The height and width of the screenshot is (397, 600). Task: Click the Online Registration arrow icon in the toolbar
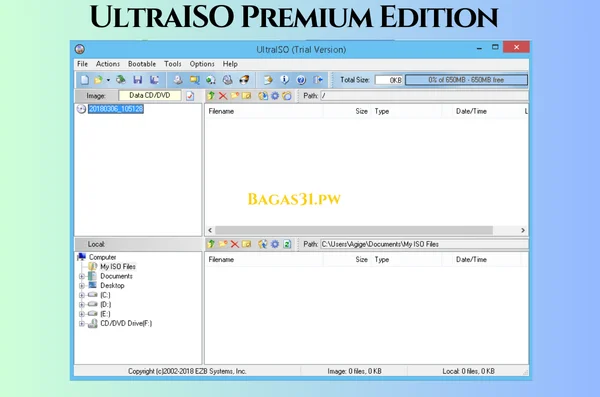[x=268, y=80]
